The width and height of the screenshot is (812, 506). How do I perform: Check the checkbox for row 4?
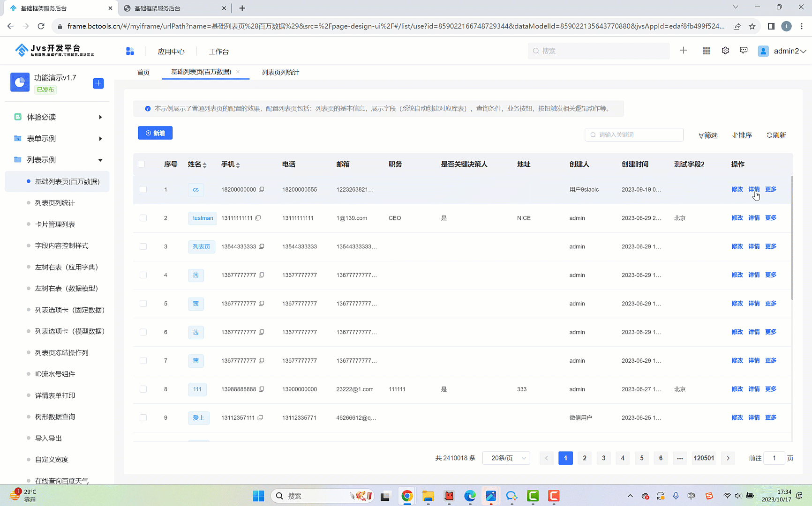tap(143, 275)
